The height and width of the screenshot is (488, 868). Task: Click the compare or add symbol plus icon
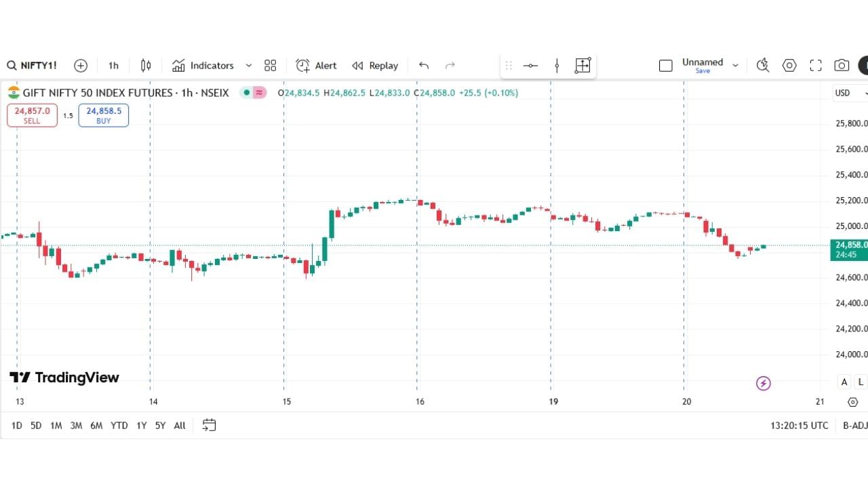tap(81, 66)
